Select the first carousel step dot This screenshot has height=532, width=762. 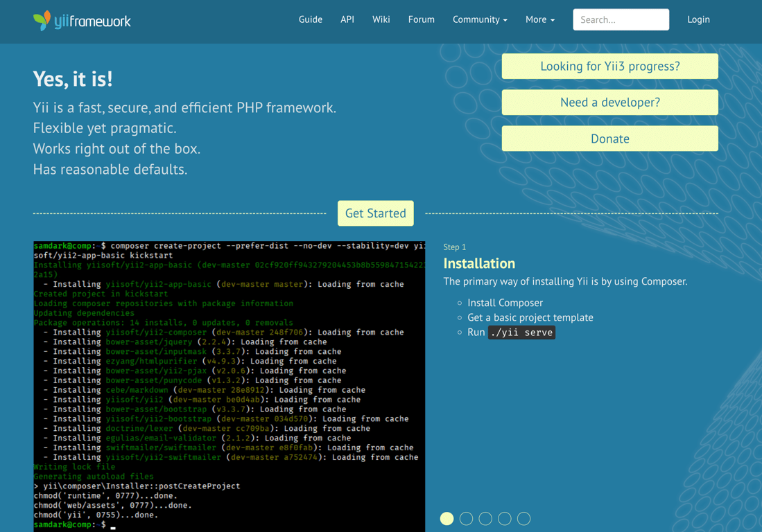pyautogui.click(x=447, y=518)
